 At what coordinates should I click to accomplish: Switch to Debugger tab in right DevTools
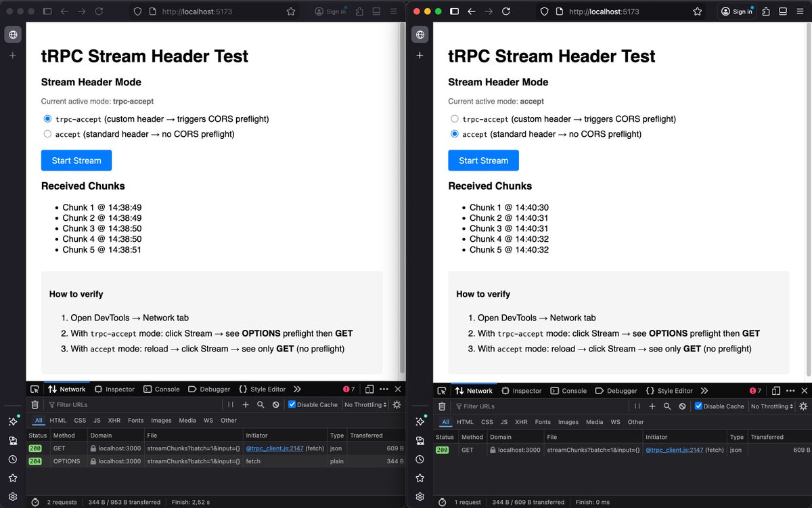[616, 391]
